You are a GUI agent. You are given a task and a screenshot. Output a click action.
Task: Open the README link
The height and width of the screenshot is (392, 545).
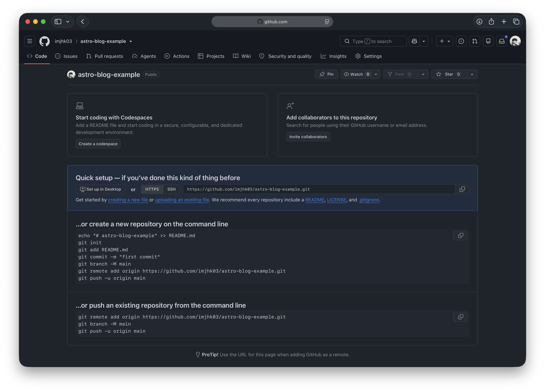(x=315, y=200)
